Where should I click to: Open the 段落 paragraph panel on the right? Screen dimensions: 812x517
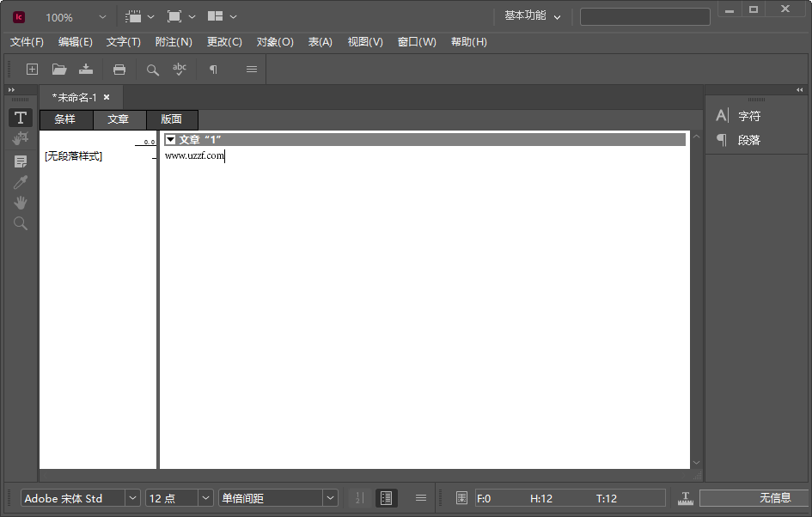pyautogui.click(x=750, y=140)
